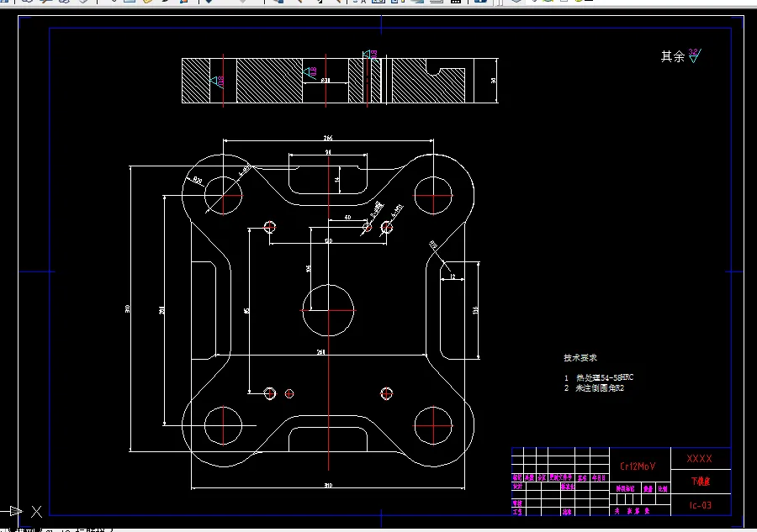
Task: Select the bottom-left corner guide hole
Action: [x=223, y=425]
